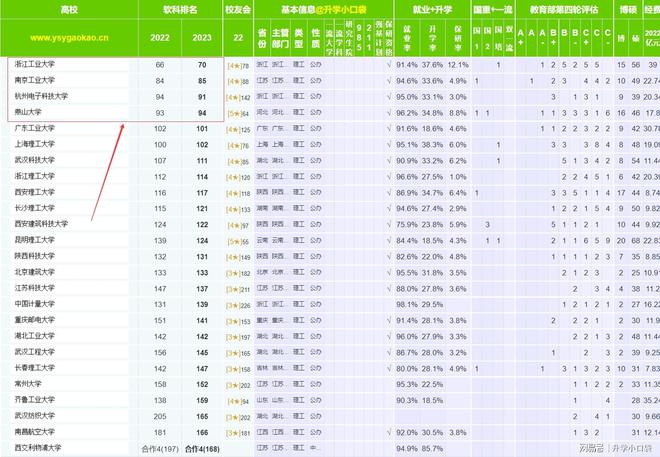
Task: Click the 2022 rank 84 for 南京工业大学
Action: pos(160,81)
